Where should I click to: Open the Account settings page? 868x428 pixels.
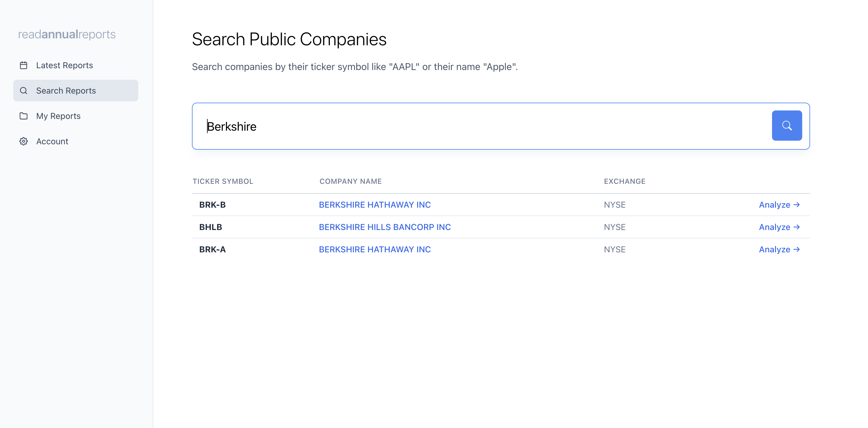[x=52, y=141]
